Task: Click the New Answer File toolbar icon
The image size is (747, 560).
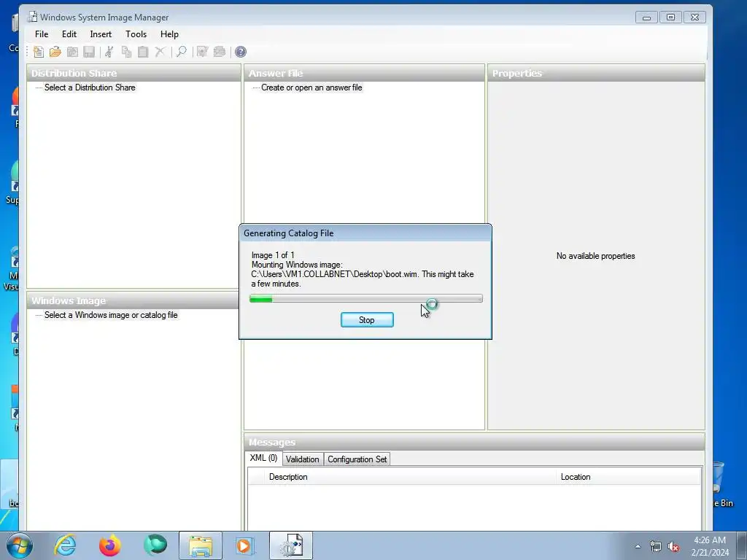Action: 39,52
